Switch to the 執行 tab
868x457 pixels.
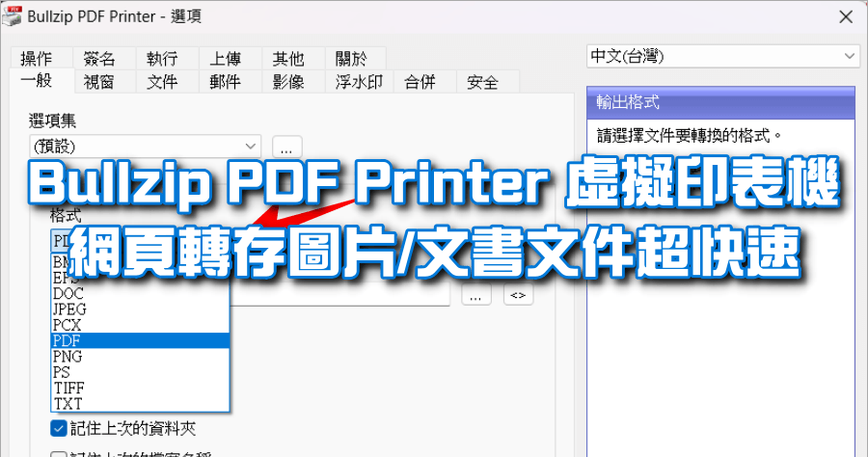pyautogui.click(x=167, y=58)
